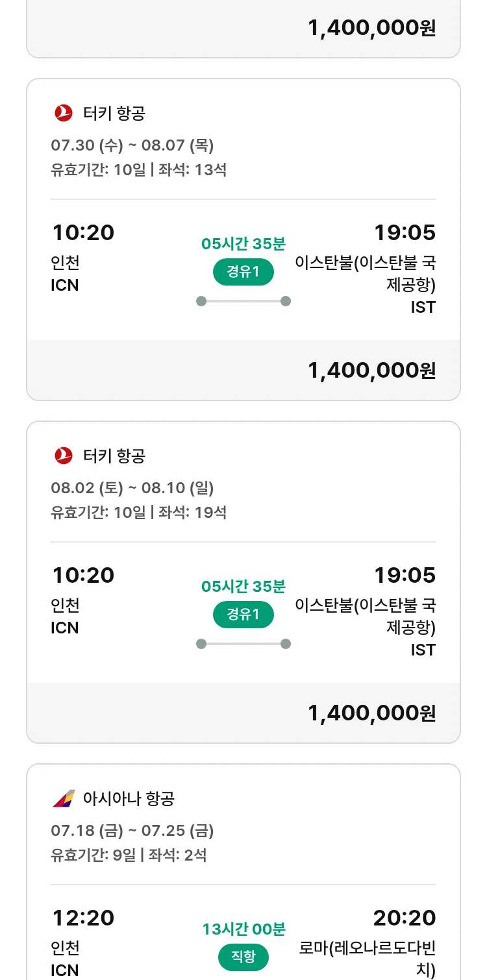Click 유효기간: 10일 | 좌석: 13석 info
487x980 pixels.
tap(139, 170)
